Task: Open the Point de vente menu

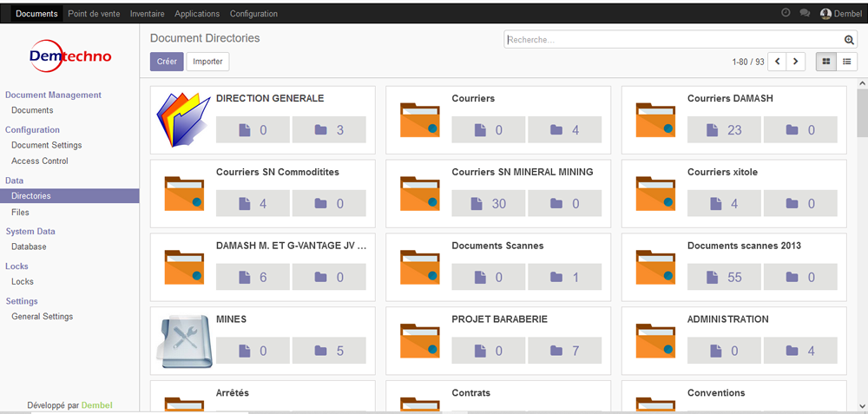Action: (94, 14)
